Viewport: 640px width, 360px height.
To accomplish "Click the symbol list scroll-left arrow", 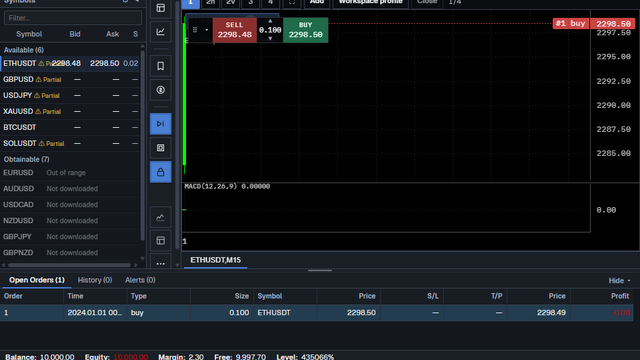I will point(3,265).
